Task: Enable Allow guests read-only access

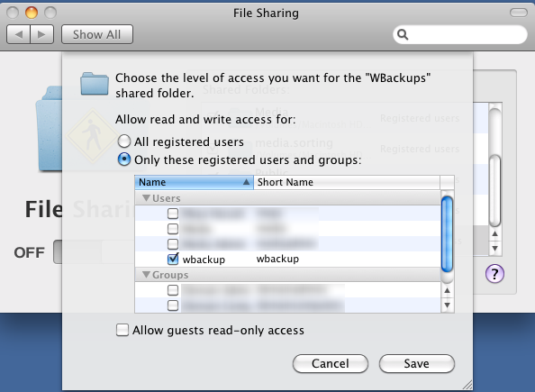Action: point(122,330)
